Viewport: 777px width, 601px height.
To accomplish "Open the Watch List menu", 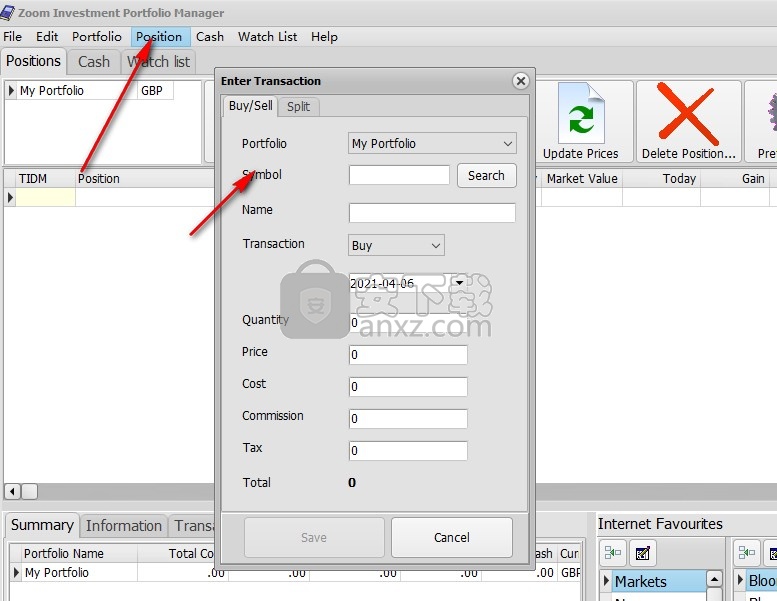I will coord(268,37).
